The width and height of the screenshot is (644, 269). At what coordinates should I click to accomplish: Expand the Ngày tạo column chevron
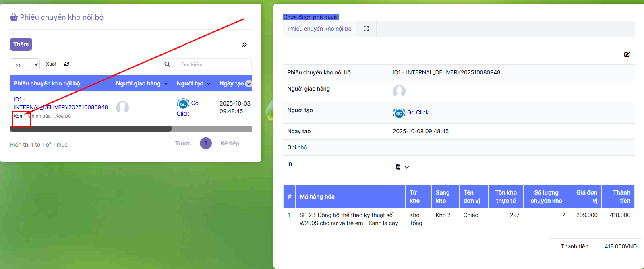[248, 84]
